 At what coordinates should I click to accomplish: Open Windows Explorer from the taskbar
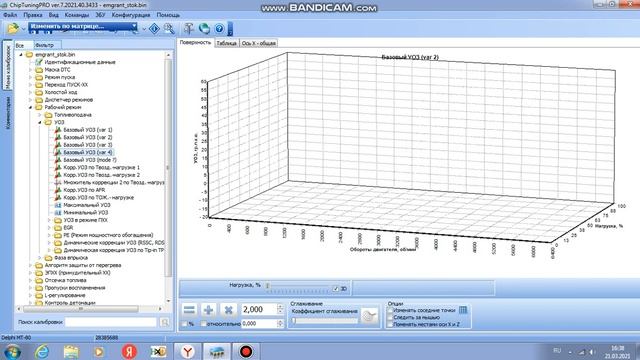pos(71,351)
